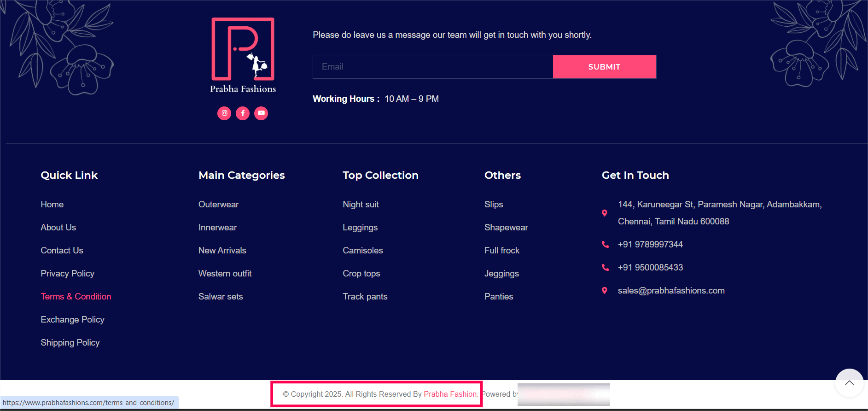
Task: View the Privacy Policy
Action: pyautogui.click(x=68, y=273)
